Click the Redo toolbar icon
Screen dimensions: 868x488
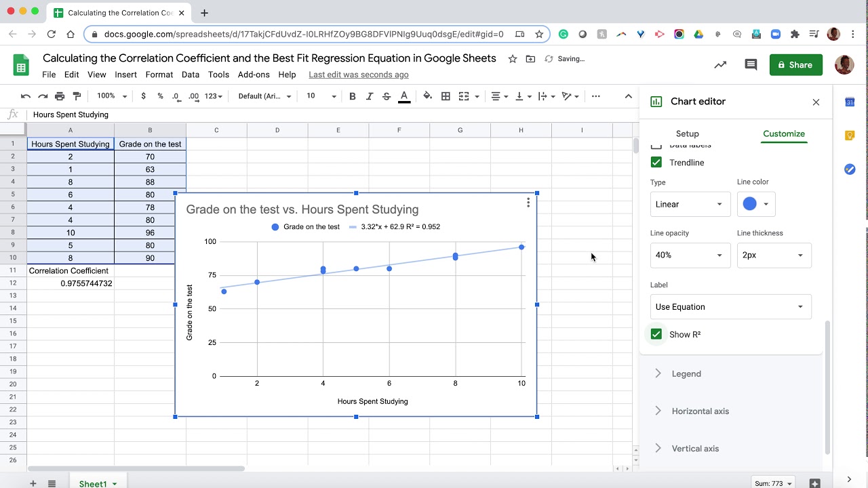click(x=43, y=96)
